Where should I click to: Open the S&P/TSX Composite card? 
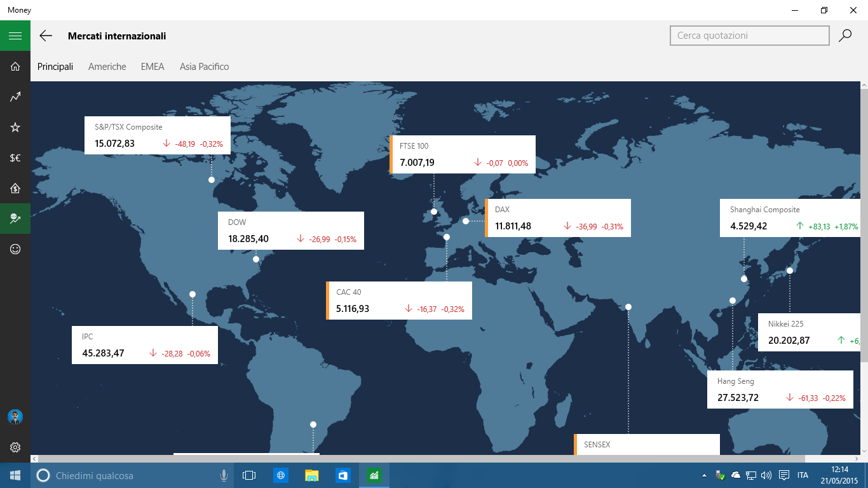(158, 135)
